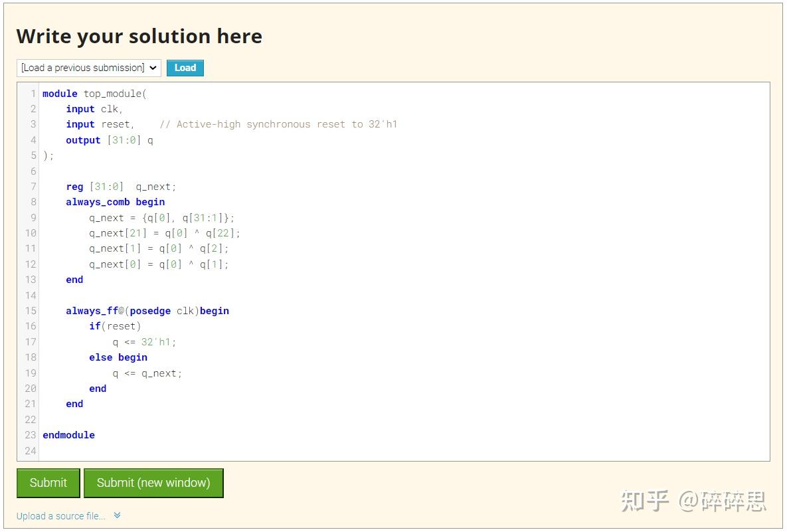Click the if(reset) statement in the code

115,326
